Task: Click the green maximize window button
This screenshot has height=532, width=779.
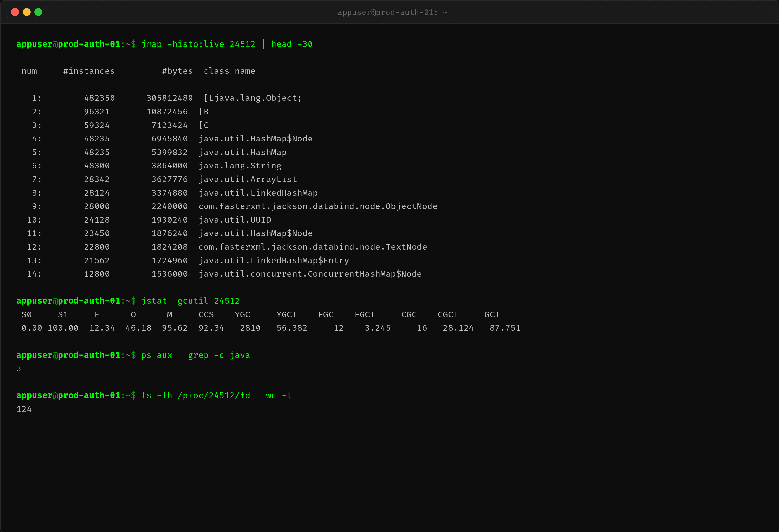Action: (x=39, y=12)
